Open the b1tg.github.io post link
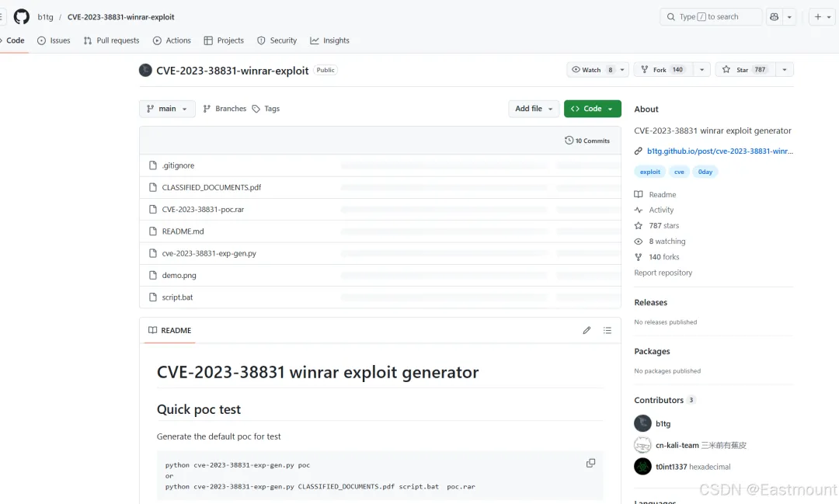839x504 pixels. coord(719,151)
